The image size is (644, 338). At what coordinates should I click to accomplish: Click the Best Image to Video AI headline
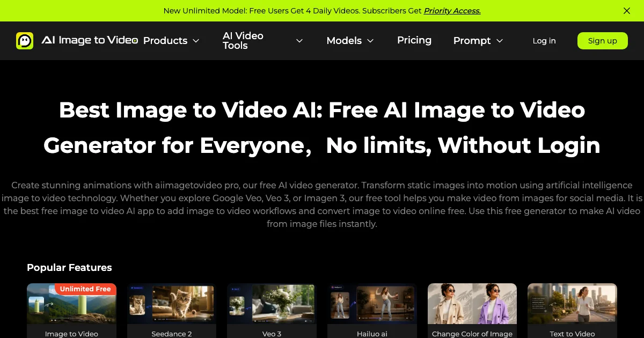tap(322, 128)
